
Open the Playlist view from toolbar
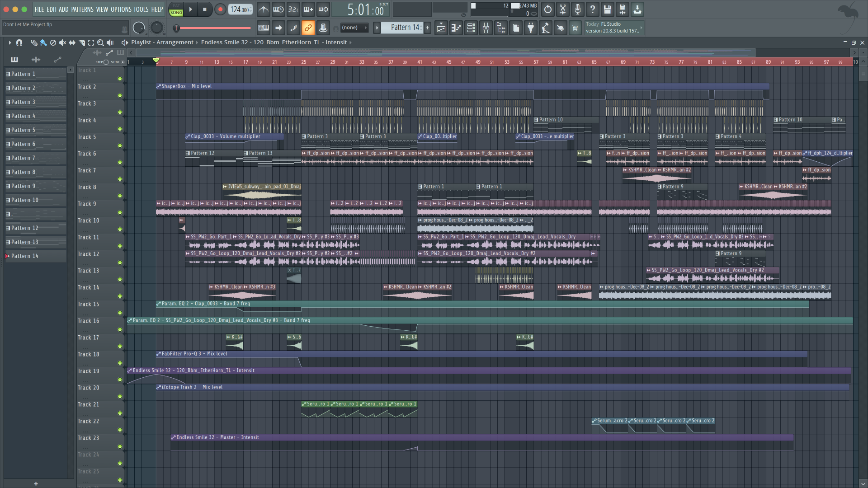tap(441, 28)
